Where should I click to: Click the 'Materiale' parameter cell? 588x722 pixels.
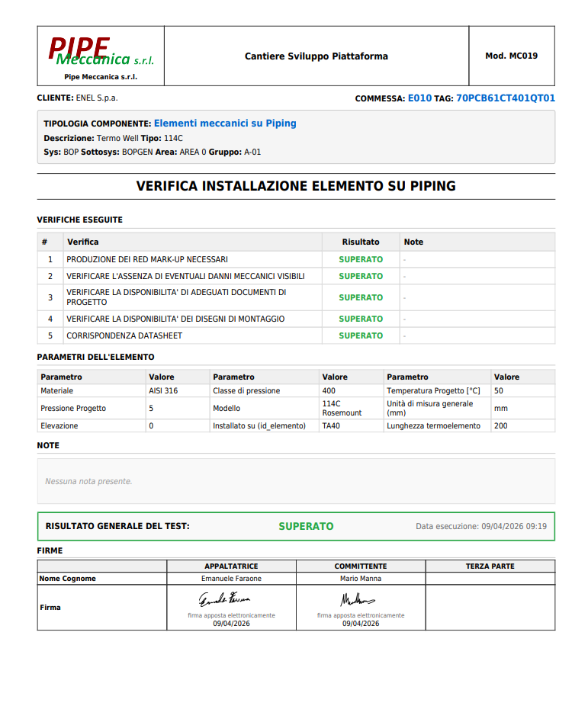[92, 390]
